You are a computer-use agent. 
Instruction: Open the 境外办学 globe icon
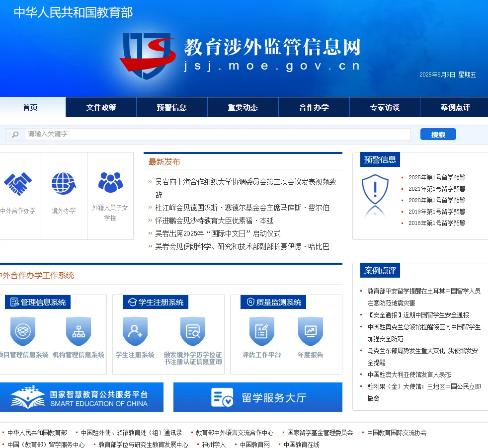(x=64, y=184)
